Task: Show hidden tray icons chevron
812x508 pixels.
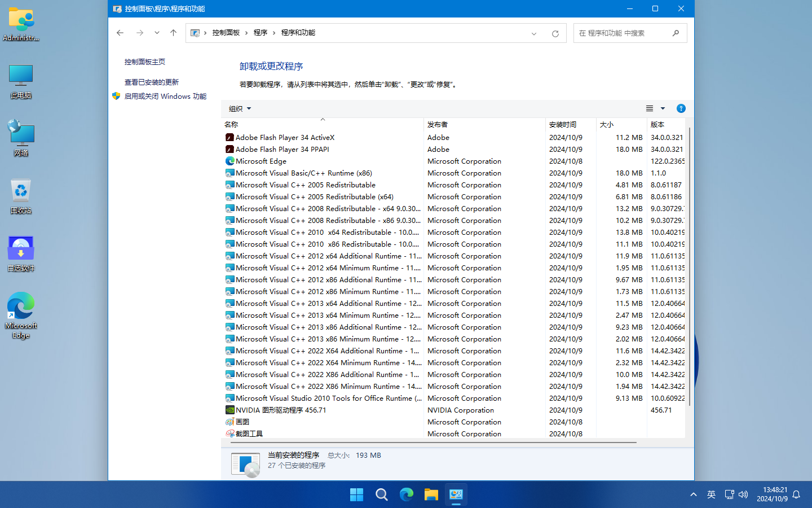Action: coord(694,494)
